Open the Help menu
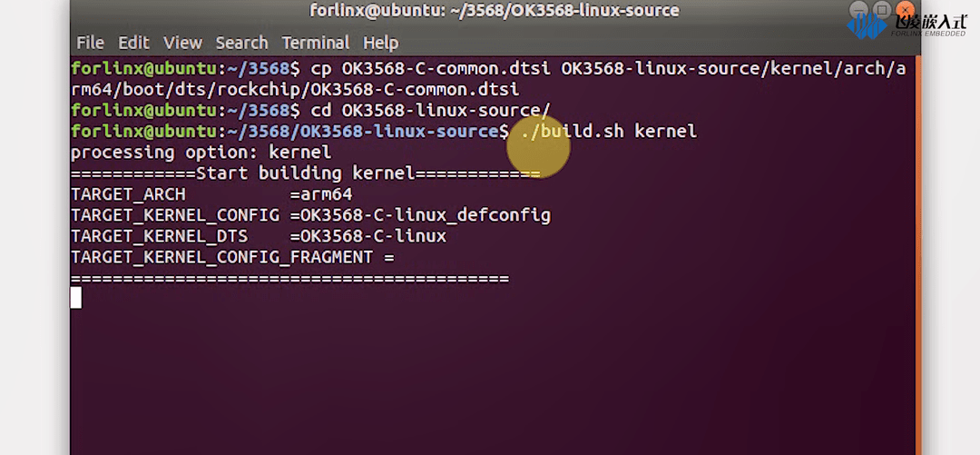Image resolution: width=980 pixels, height=455 pixels. (x=380, y=43)
